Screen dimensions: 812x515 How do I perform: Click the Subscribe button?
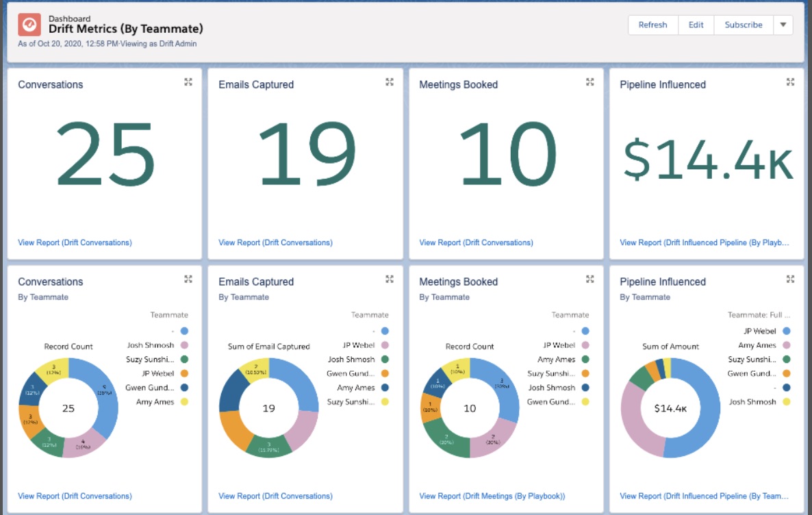[x=743, y=25]
